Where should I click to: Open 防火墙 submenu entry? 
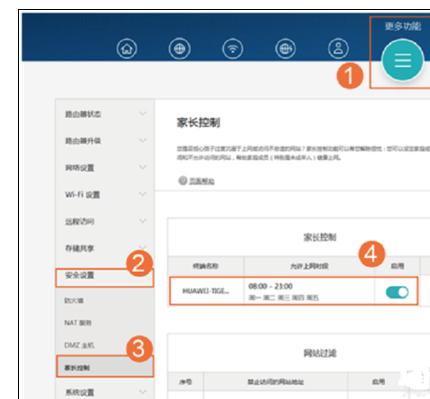coord(74,301)
